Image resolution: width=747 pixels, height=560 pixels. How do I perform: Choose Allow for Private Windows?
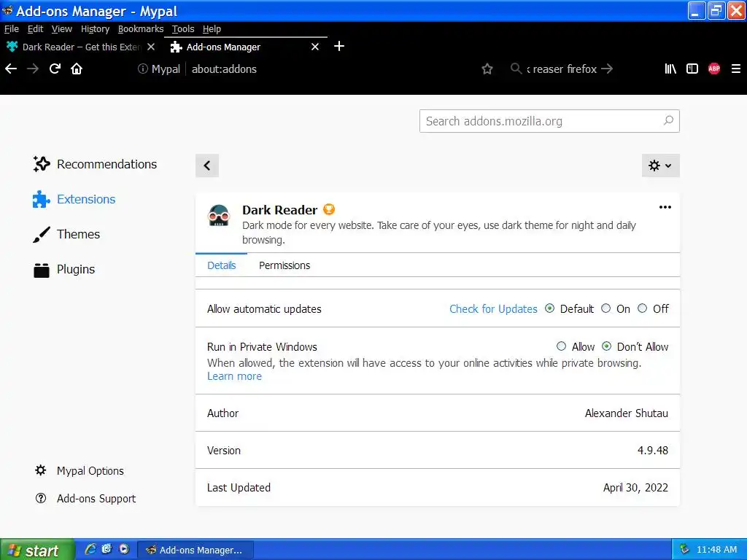tap(561, 346)
